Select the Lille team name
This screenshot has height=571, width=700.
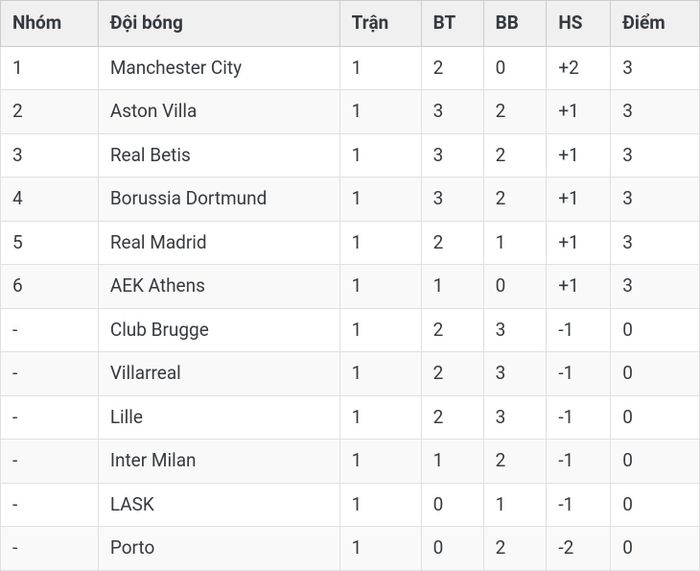tap(126, 417)
